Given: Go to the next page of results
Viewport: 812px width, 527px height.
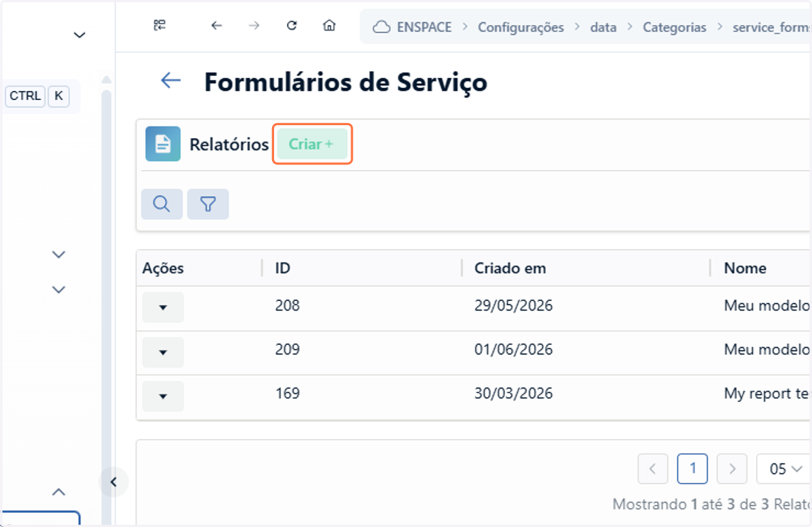Looking at the screenshot, I should (x=731, y=469).
